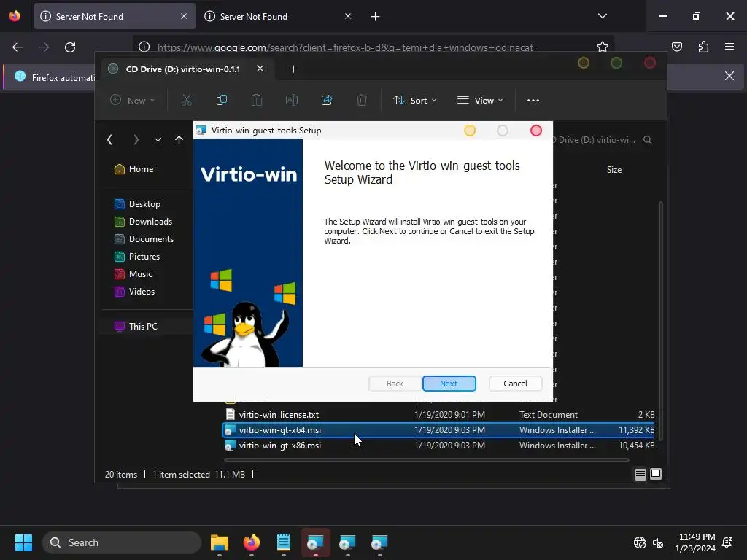Open notifications bell icon in system tray
Screen dimensions: 747x560
pyautogui.click(x=727, y=542)
